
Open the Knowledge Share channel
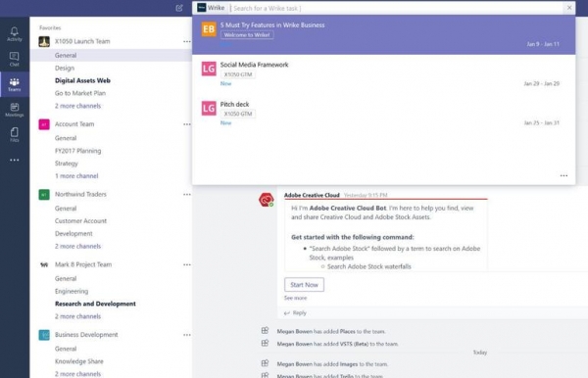tap(78, 361)
